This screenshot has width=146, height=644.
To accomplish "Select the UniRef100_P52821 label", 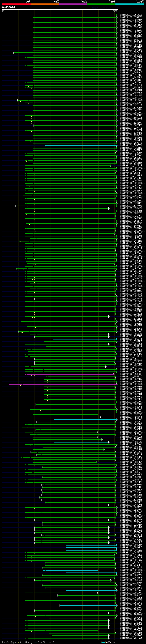I will [131, 309].
